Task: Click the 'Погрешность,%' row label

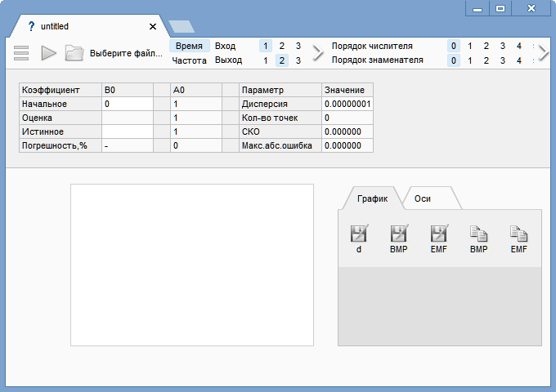Action: tap(61, 145)
